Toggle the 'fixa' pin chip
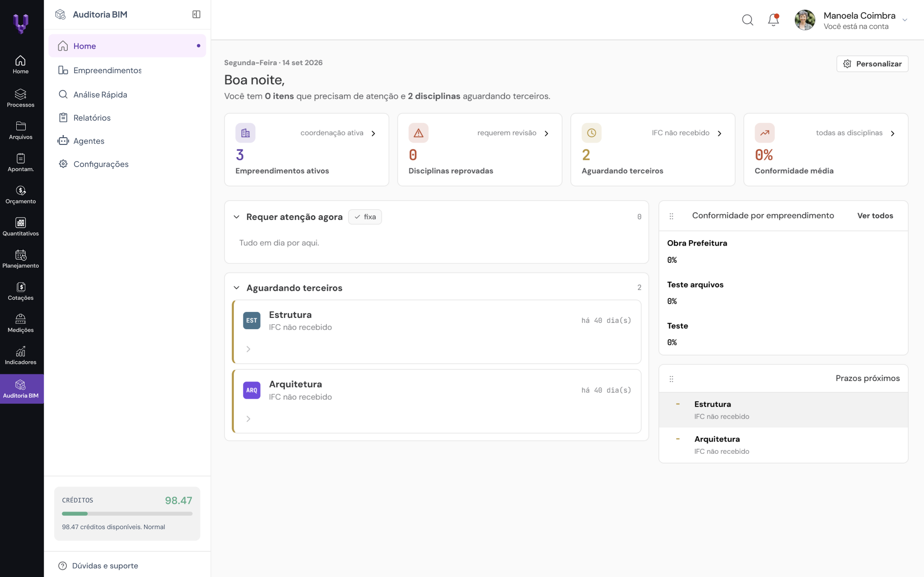The width and height of the screenshot is (924, 577). [365, 217]
